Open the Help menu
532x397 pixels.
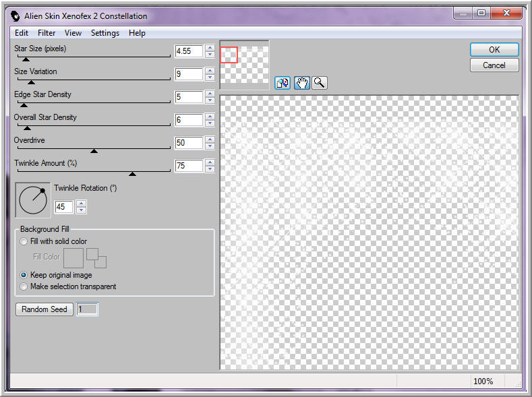137,33
